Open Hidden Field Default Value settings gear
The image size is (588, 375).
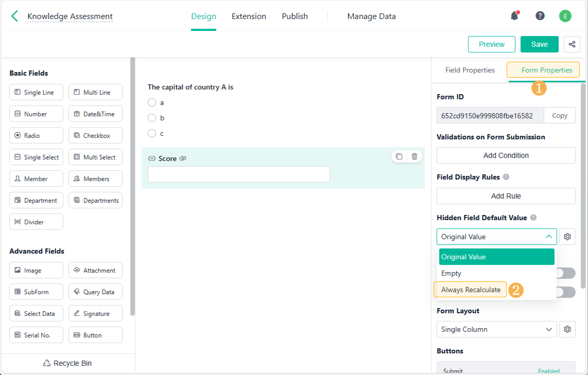click(567, 236)
